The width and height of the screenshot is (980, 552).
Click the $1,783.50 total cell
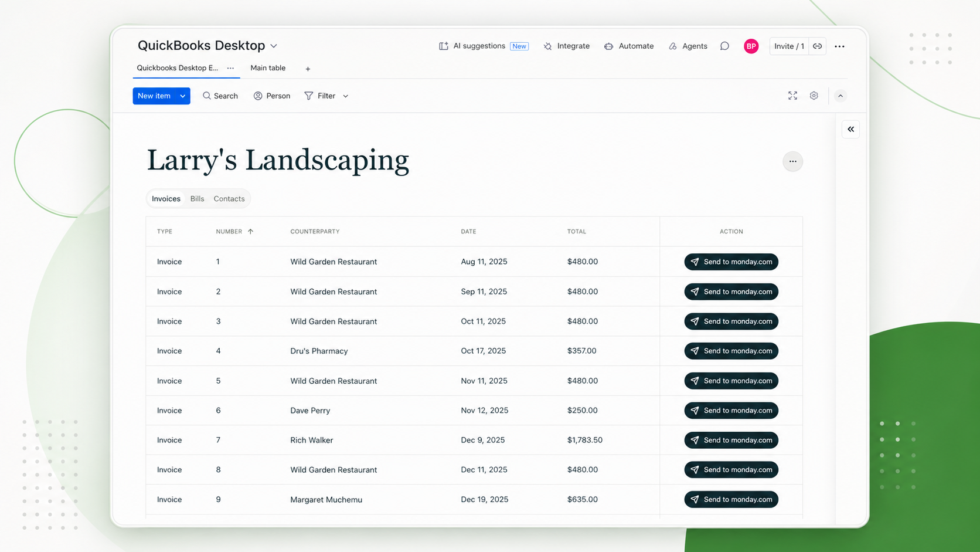(x=584, y=440)
